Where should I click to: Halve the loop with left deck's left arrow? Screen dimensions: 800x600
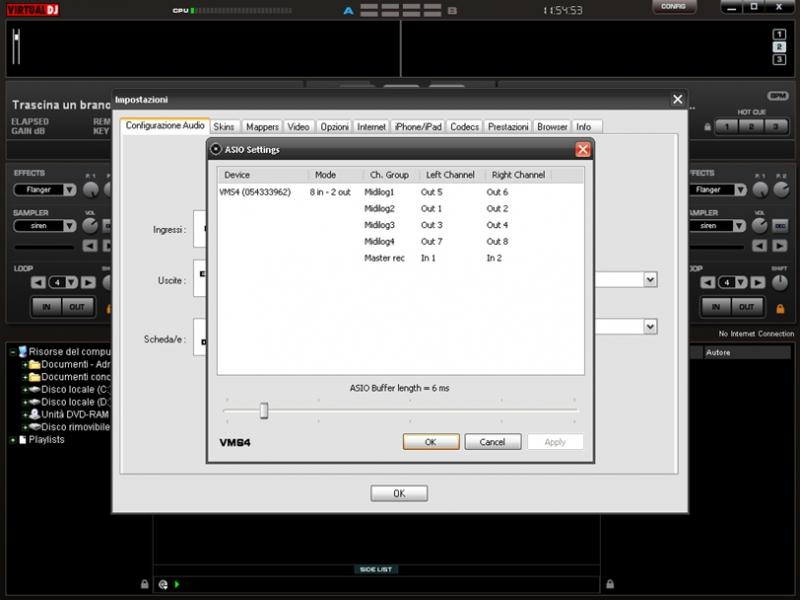(x=38, y=282)
